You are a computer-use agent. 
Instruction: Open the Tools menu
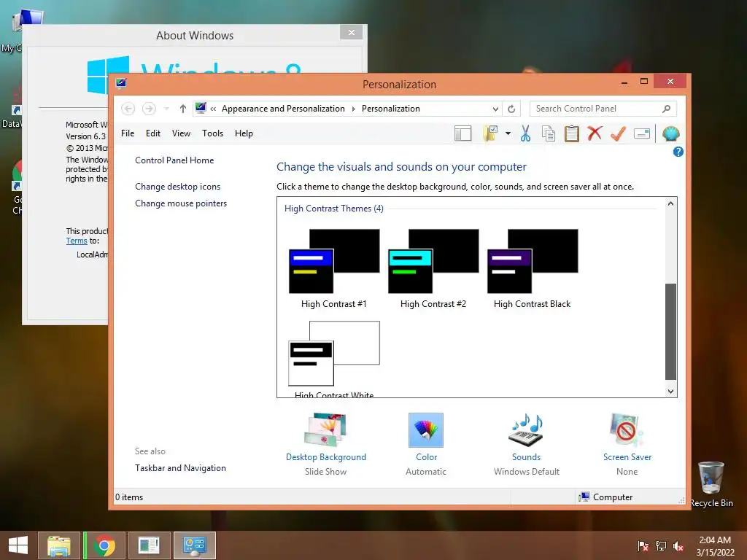(x=212, y=133)
